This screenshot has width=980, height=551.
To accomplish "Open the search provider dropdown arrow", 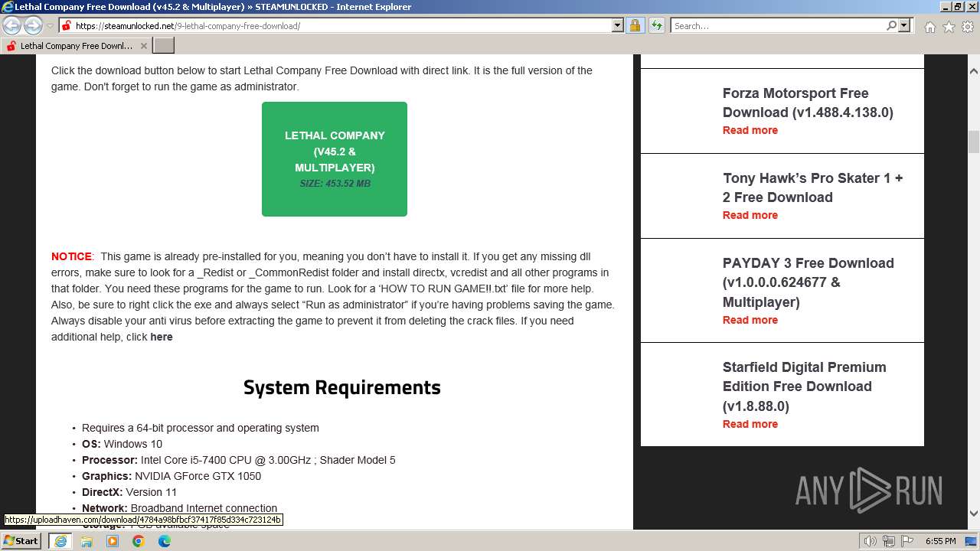I will 904,25.
